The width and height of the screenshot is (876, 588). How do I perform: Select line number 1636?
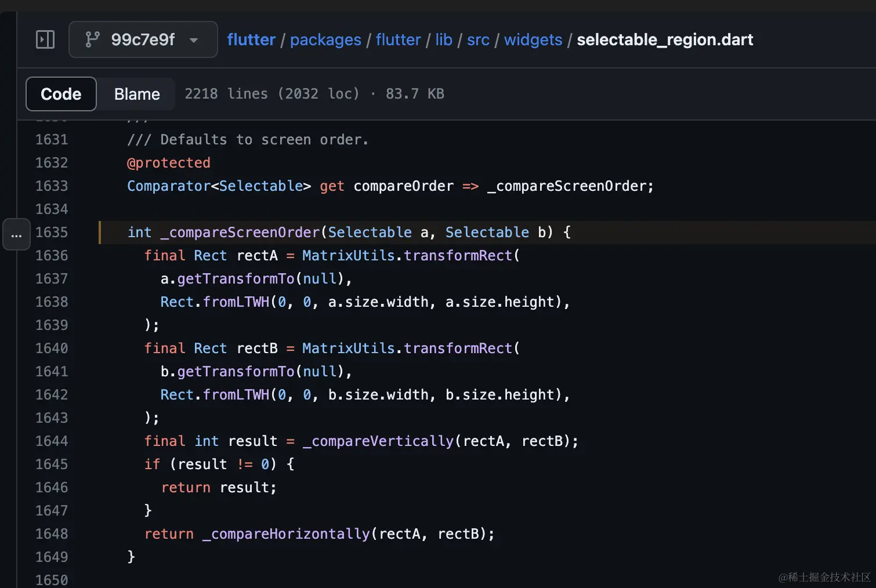(52, 256)
